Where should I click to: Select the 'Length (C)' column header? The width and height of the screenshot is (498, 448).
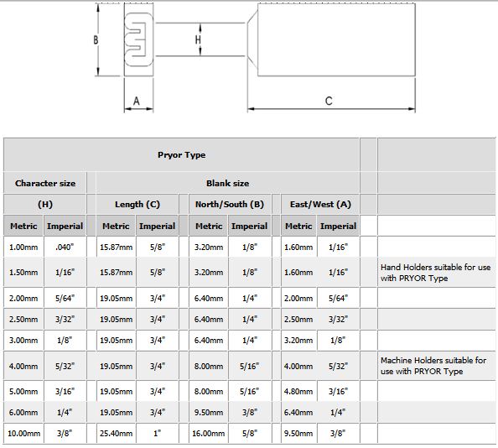[x=137, y=205]
